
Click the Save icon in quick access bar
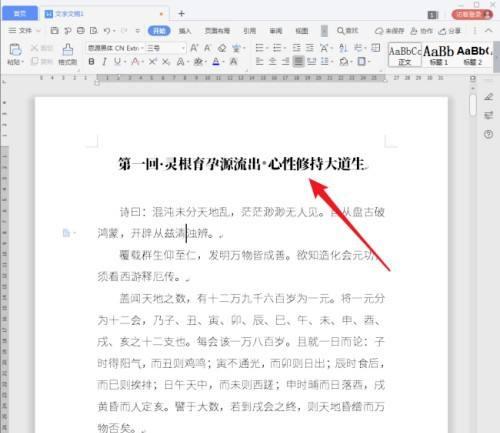(x=54, y=31)
